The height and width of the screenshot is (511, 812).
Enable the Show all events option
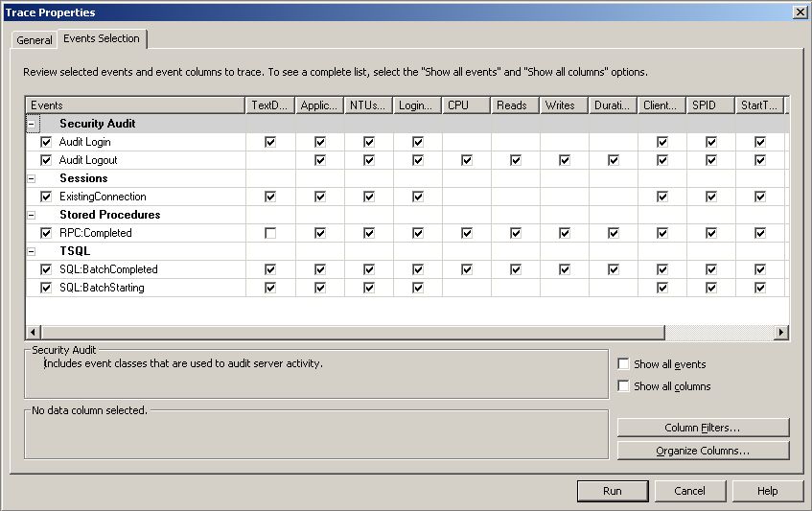[624, 364]
